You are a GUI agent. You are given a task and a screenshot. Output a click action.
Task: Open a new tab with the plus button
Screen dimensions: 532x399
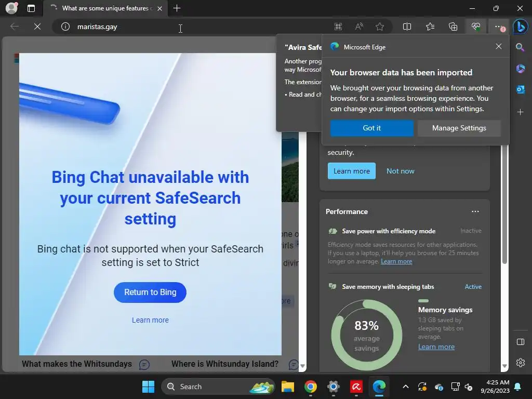177,8
